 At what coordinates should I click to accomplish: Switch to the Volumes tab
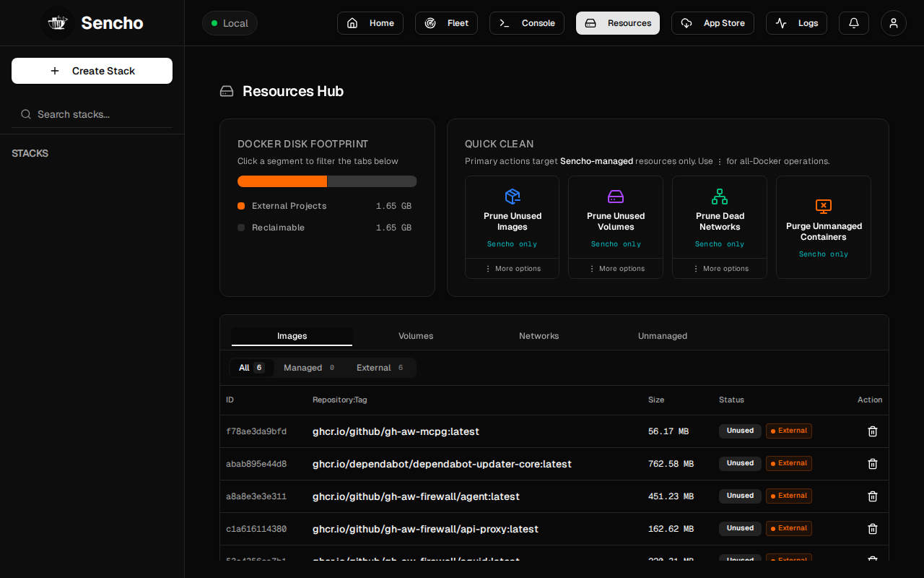416,336
